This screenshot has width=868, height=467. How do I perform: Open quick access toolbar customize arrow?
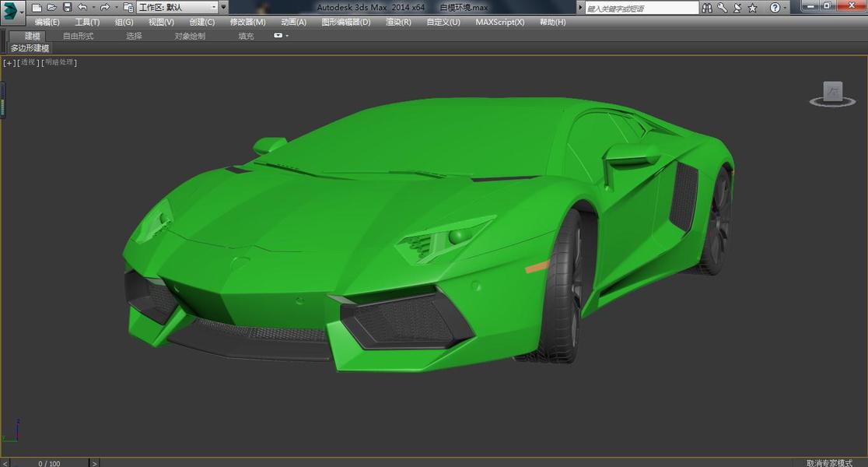tap(224, 8)
